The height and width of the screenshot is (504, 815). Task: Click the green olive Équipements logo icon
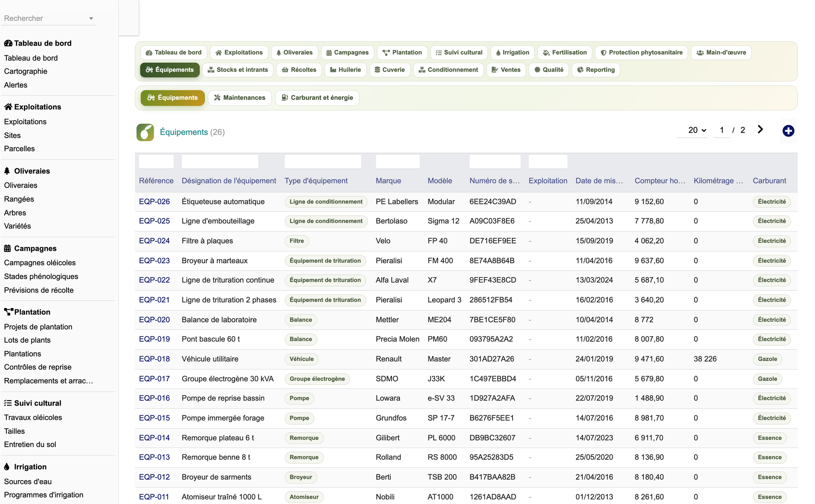pos(145,132)
